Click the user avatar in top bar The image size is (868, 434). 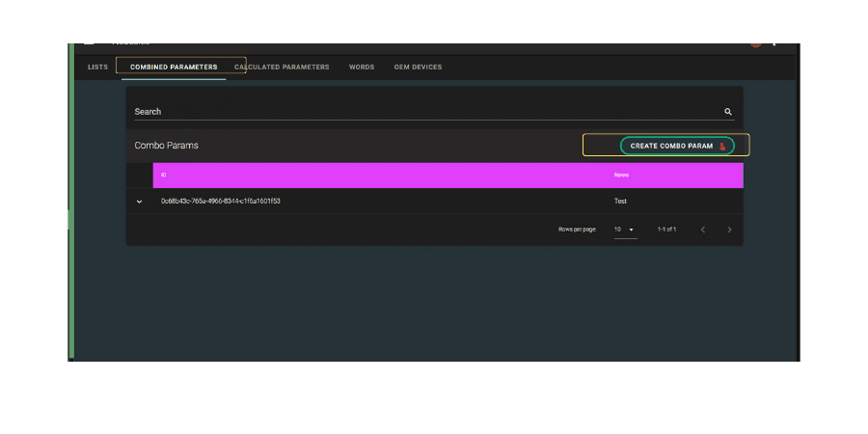pyautogui.click(x=757, y=44)
